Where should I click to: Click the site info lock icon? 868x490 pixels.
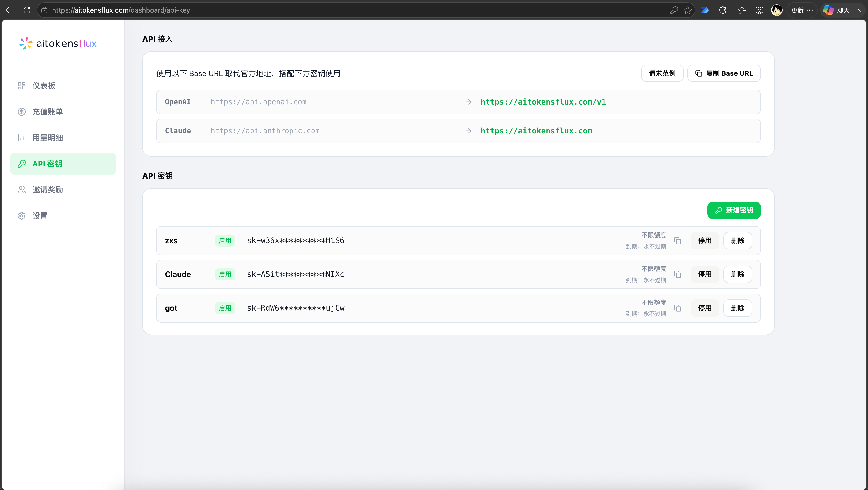(44, 10)
